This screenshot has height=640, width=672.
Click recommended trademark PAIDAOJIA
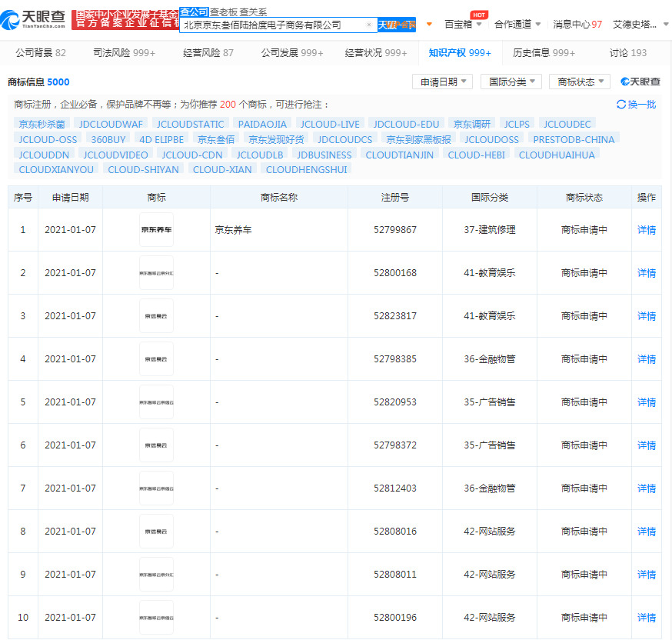click(262, 124)
